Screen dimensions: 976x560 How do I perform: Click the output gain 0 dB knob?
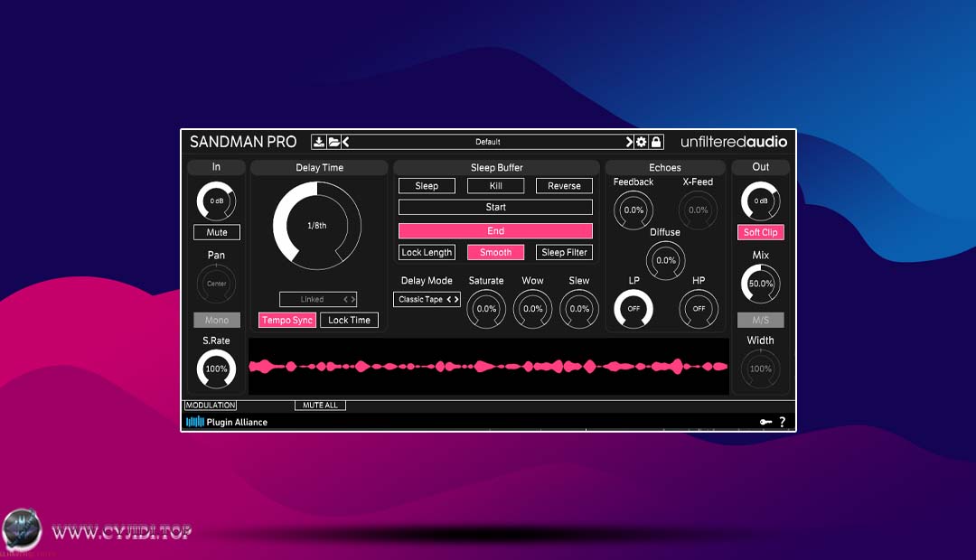click(x=761, y=201)
